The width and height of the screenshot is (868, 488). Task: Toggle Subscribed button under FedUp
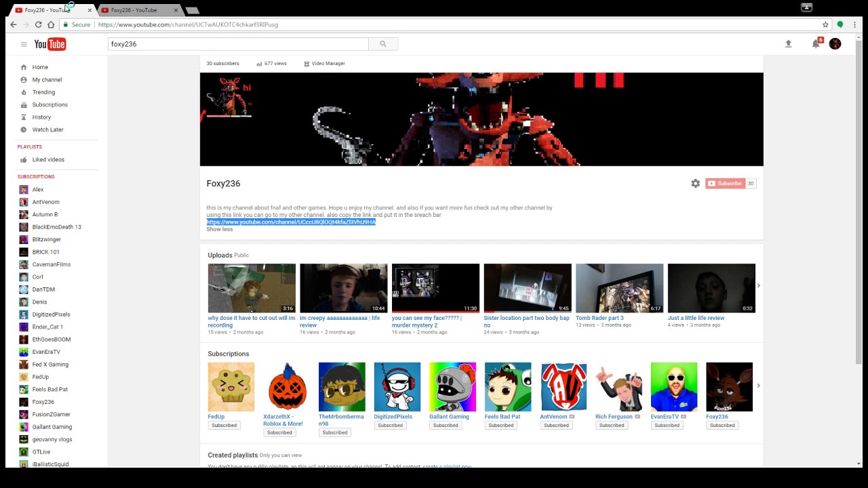224,426
